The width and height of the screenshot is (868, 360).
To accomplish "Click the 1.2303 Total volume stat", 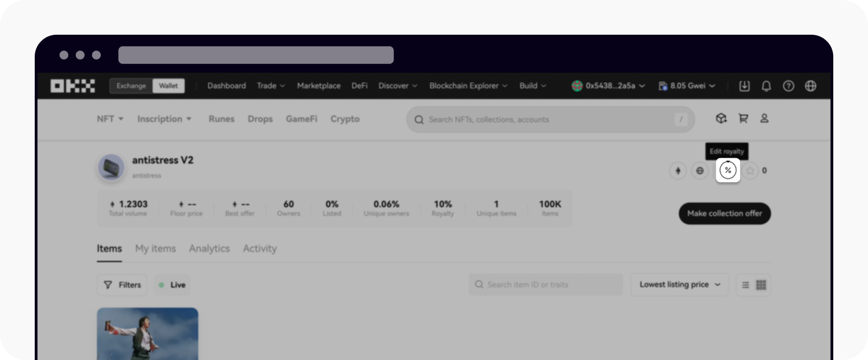I will (128, 208).
